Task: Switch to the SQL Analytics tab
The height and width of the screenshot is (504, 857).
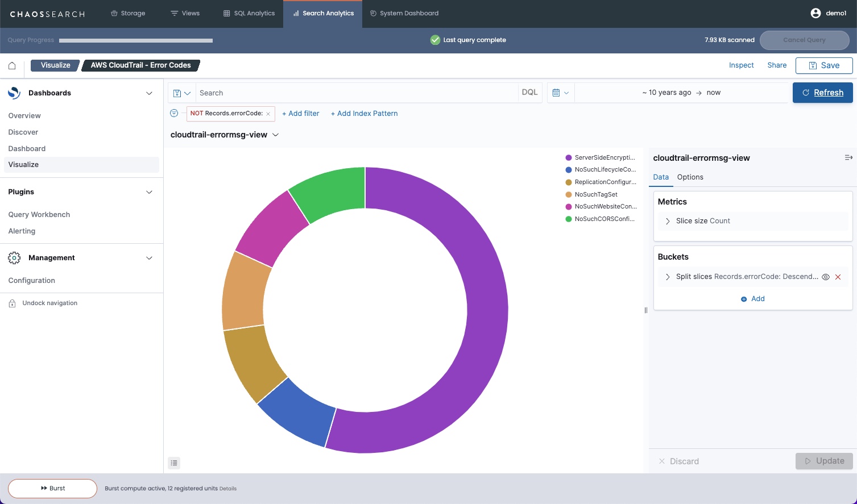Action: [x=249, y=13]
